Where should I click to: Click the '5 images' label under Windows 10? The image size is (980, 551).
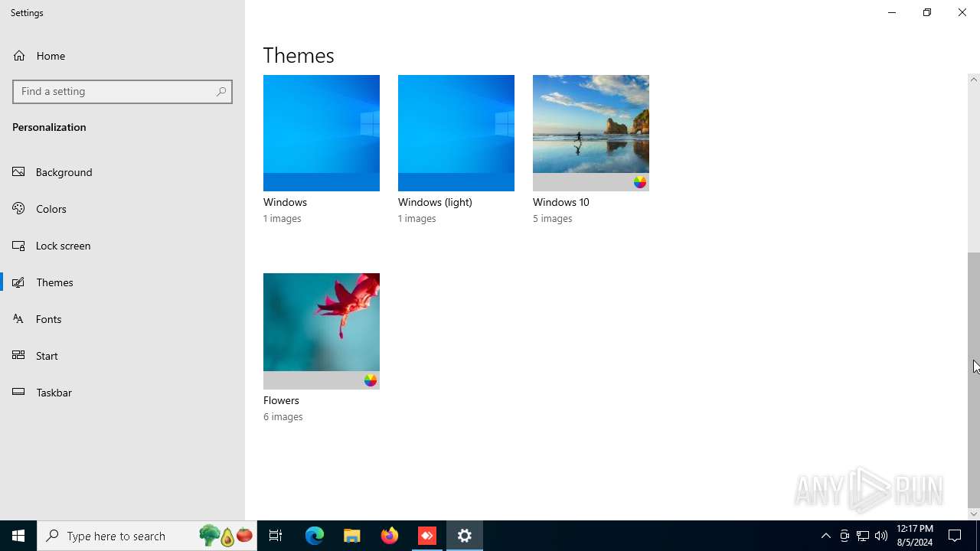coord(553,219)
